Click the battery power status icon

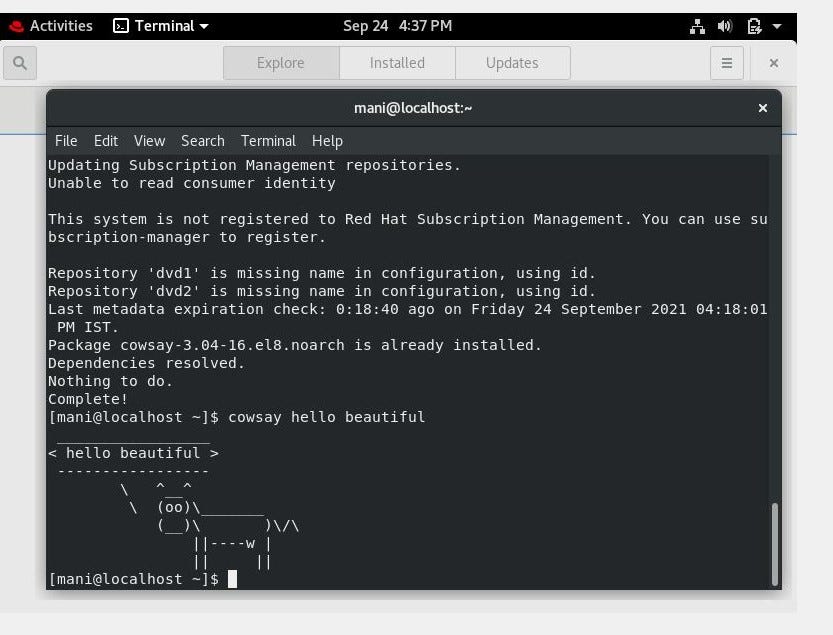click(x=754, y=26)
